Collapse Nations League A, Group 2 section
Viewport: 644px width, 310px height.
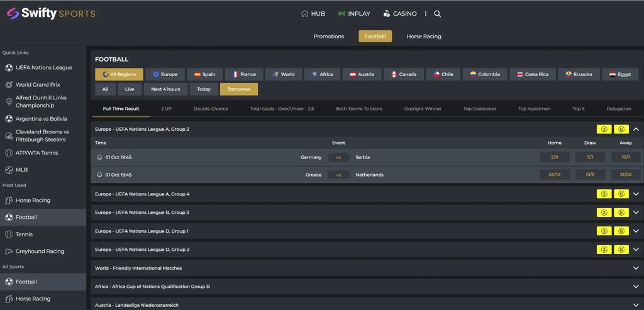coord(636,130)
